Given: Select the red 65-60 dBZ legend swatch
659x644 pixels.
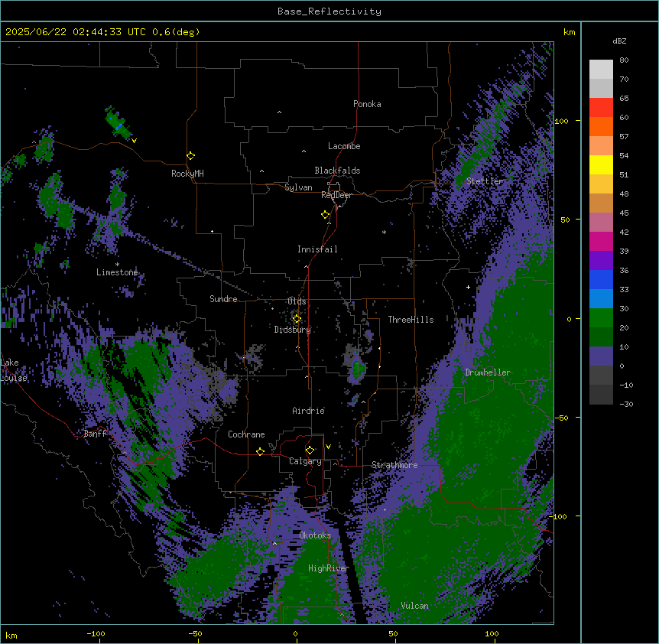Looking at the screenshot, I should point(601,108).
